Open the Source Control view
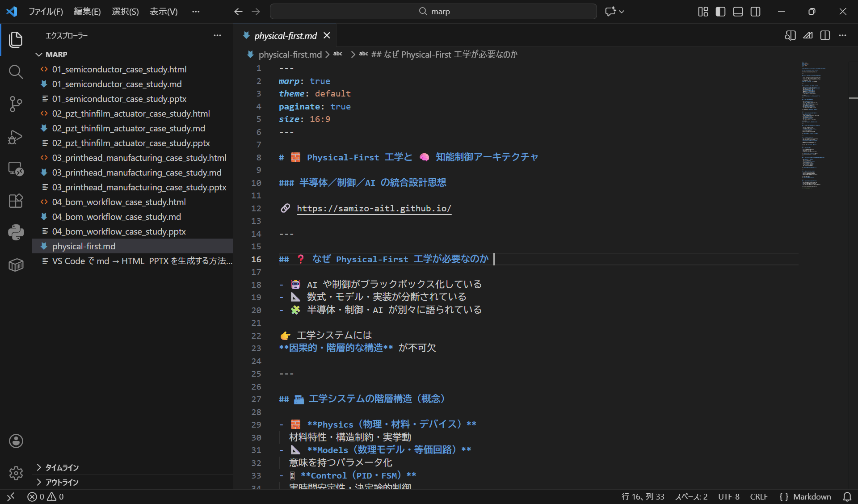The height and width of the screenshot is (504, 858). tap(16, 104)
